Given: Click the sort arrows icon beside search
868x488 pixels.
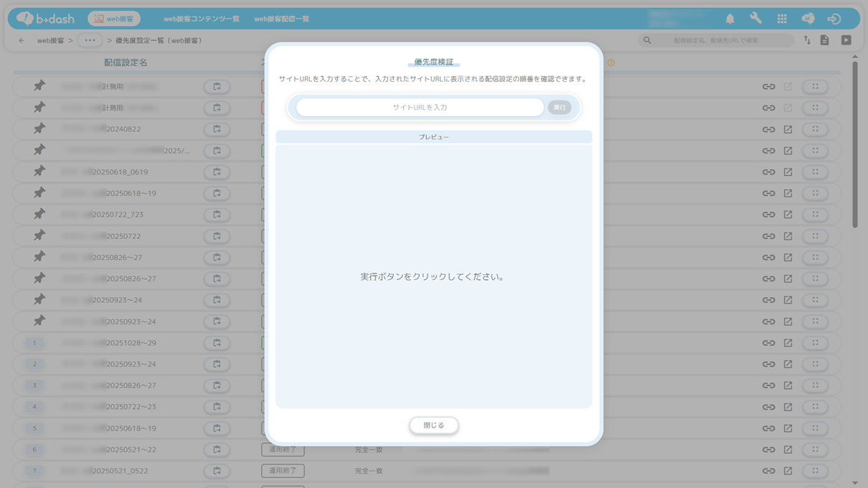Looking at the screenshot, I should coord(807,41).
